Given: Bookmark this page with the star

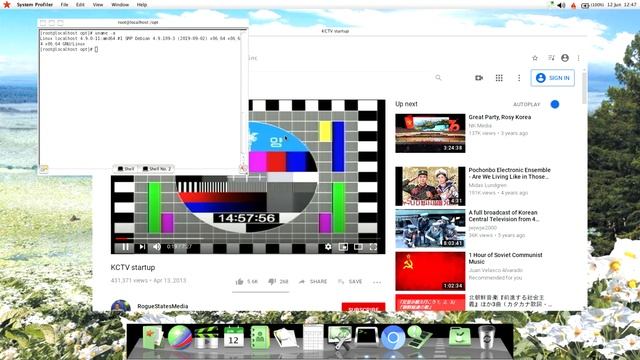Looking at the screenshot, I should point(535,58).
